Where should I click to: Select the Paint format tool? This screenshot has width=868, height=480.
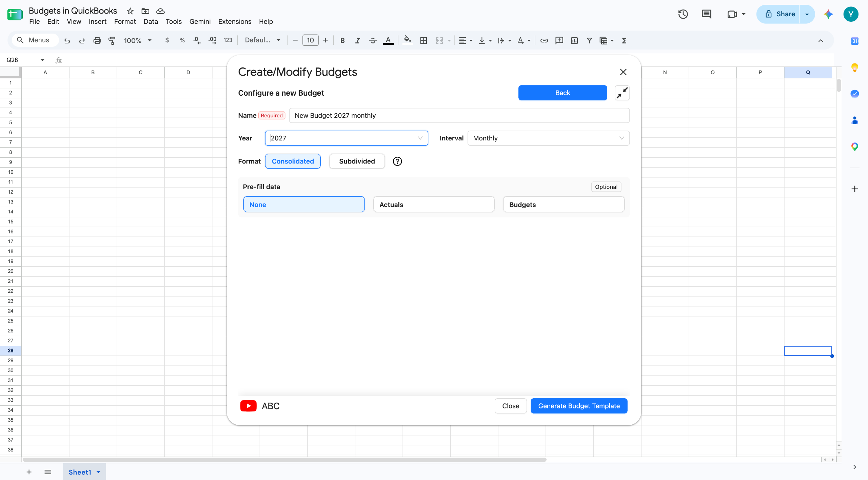[112, 40]
